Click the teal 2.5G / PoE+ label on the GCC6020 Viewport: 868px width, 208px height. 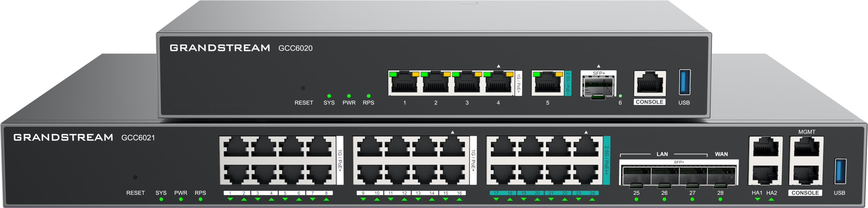[x=568, y=83]
